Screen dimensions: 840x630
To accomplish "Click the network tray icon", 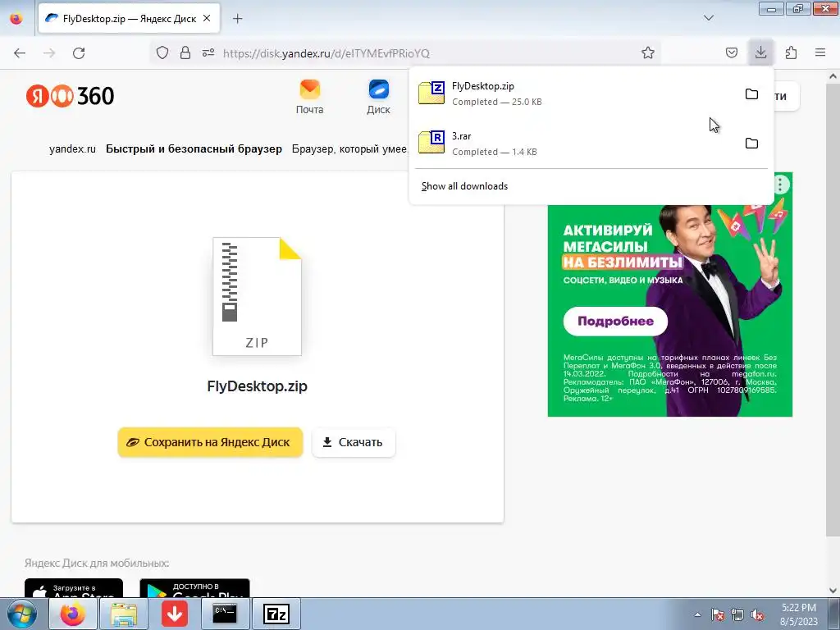I will pyautogui.click(x=737, y=615).
